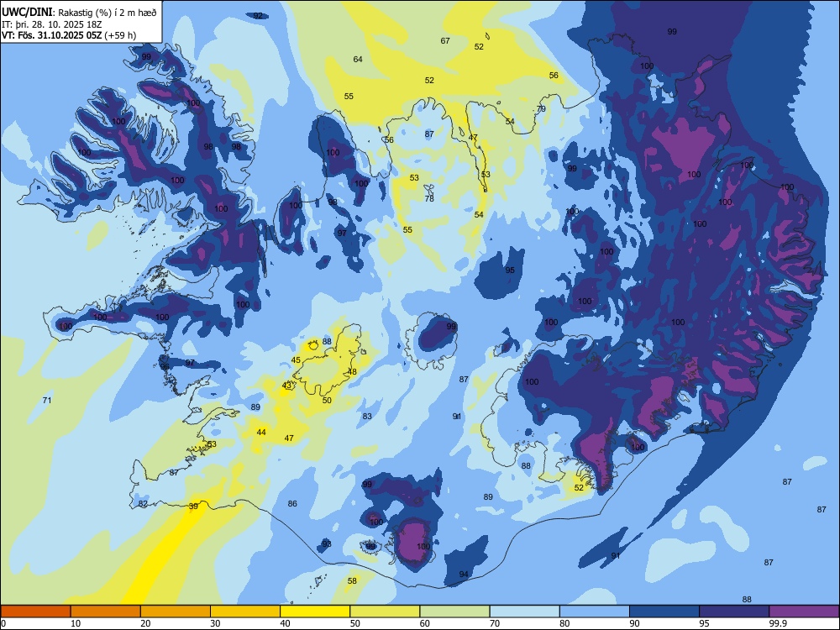Click the map value 58 off the south coast
This screenshot has height=630, width=840.
(352, 580)
